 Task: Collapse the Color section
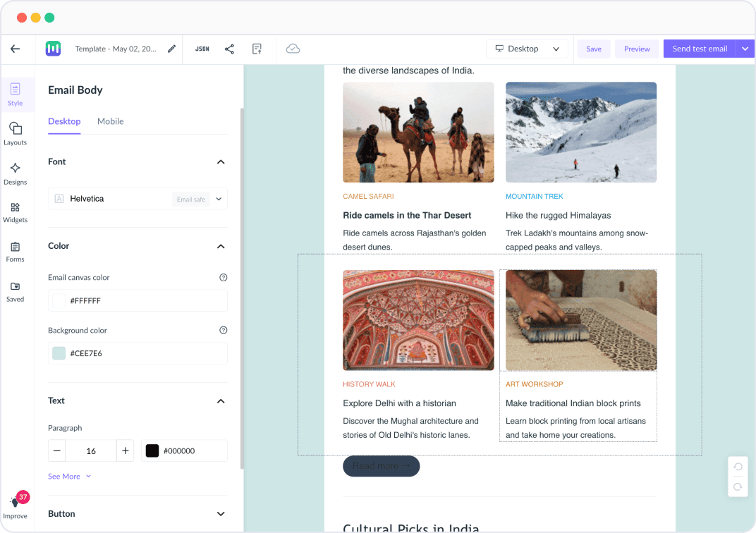(221, 246)
